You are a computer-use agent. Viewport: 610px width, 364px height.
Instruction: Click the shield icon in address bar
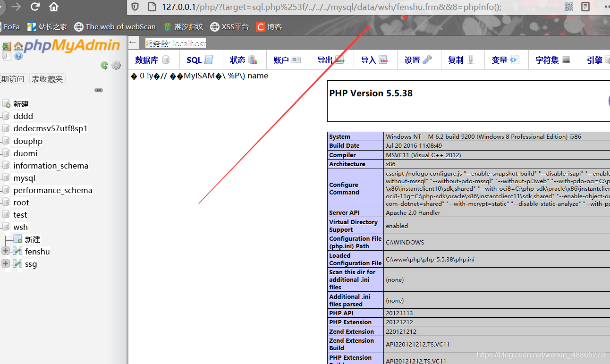136,7
